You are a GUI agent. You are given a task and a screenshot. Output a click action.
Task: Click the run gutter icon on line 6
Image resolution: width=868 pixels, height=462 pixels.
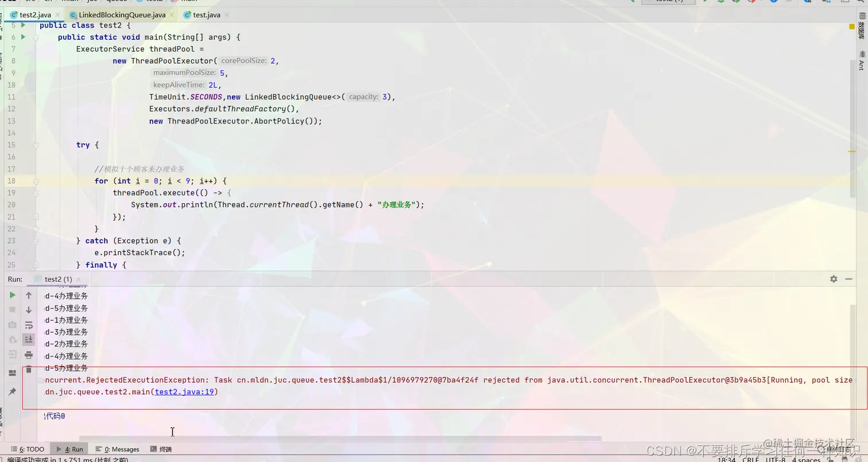23,37
